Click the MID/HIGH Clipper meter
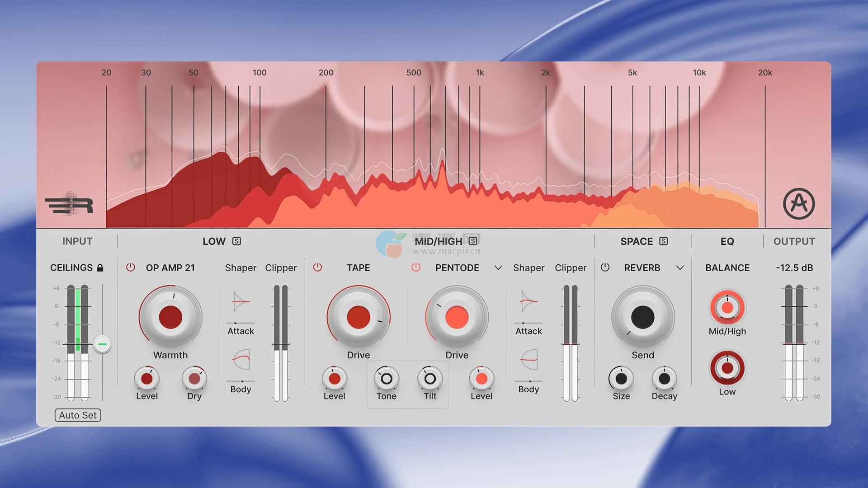 [x=571, y=343]
